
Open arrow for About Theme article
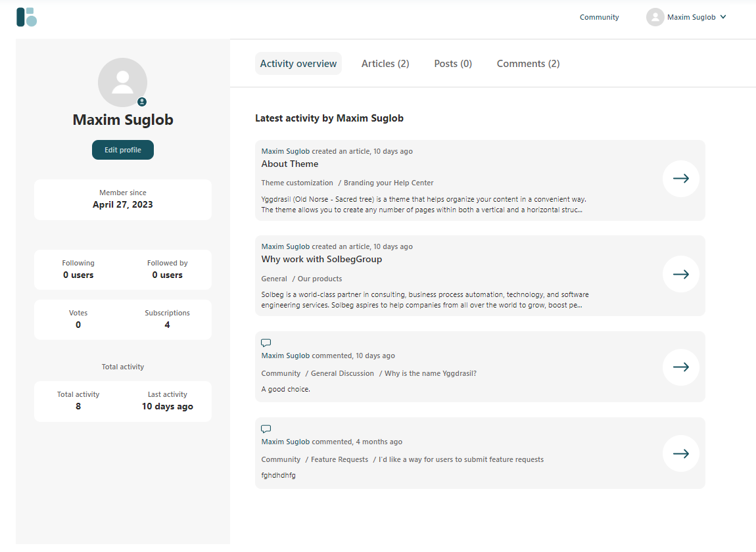[680, 179]
